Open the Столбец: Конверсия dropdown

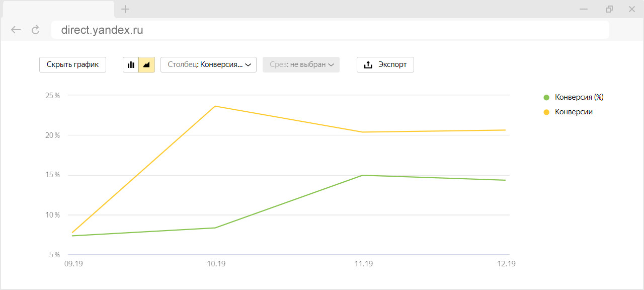coord(208,65)
